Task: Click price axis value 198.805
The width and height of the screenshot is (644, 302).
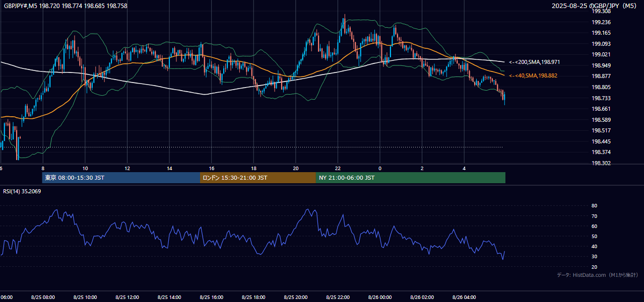Action: tap(601, 87)
